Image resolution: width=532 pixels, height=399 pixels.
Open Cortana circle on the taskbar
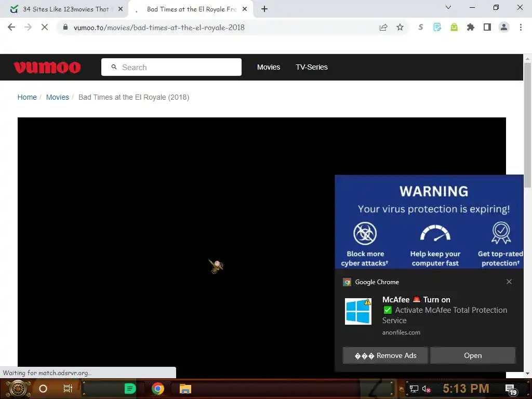click(x=43, y=389)
